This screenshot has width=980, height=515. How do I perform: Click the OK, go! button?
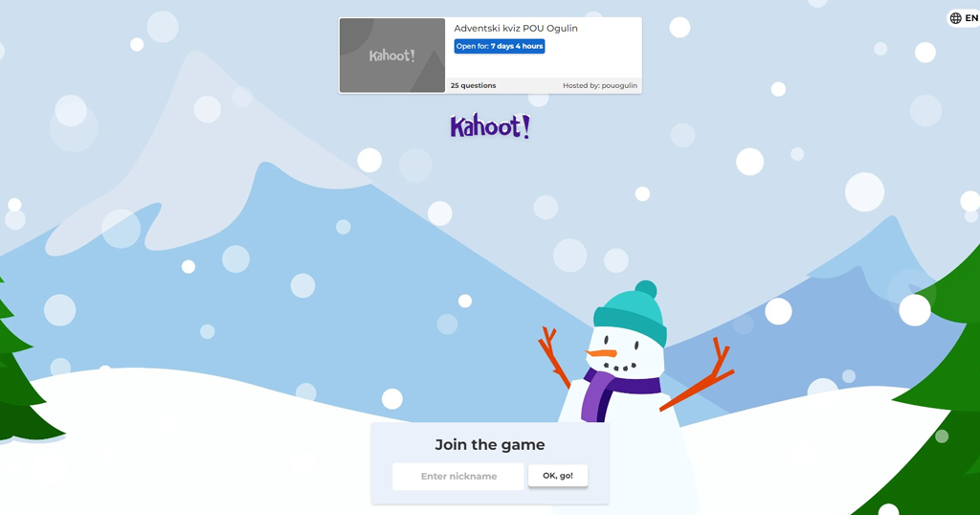(558, 476)
